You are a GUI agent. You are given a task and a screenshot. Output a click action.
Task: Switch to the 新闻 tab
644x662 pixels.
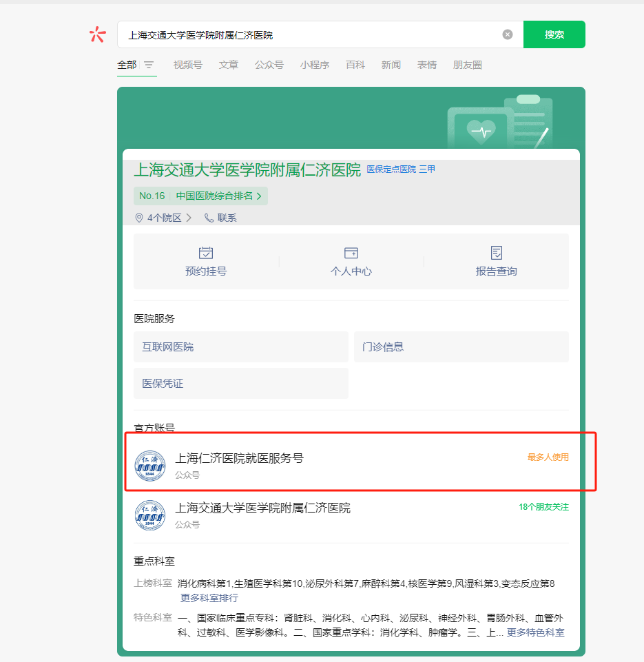[x=391, y=65]
